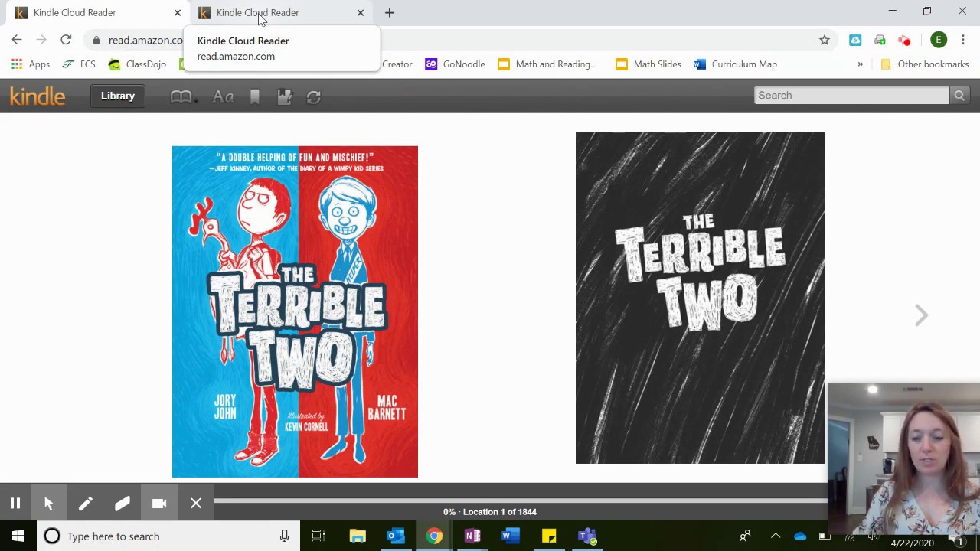Open the FCS bookmark
The height and width of the screenshot is (551, 980).
pos(79,64)
